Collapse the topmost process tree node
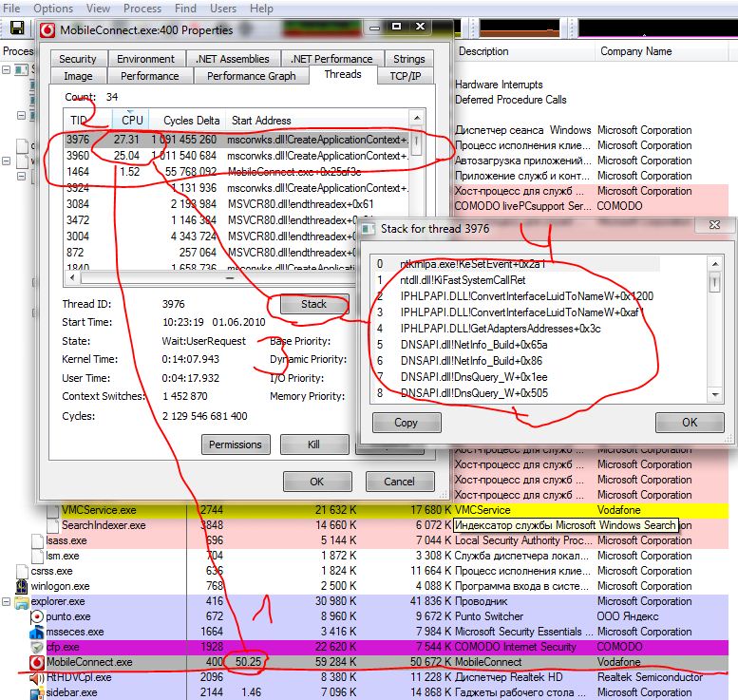The image size is (738, 700). click(7, 69)
